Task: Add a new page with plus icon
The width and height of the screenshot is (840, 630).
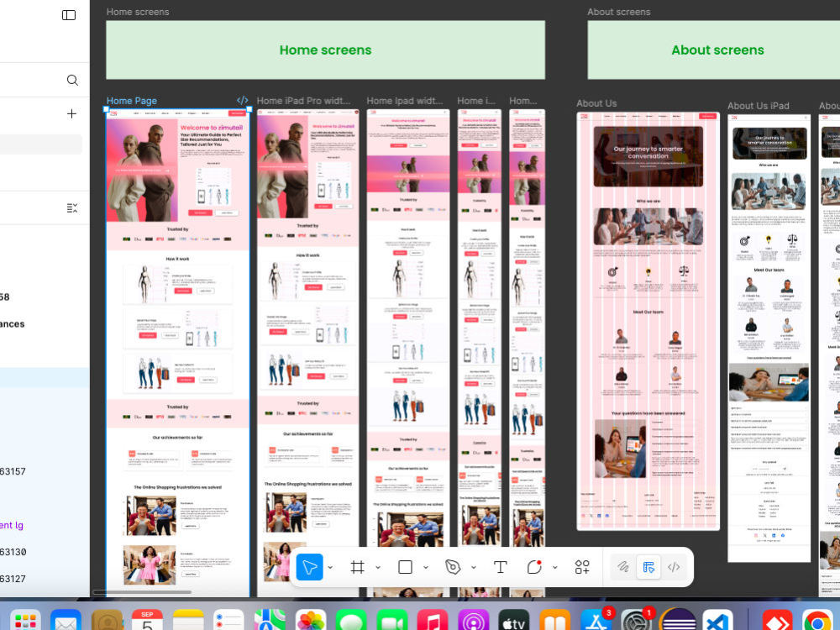Action: coord(71,113)
